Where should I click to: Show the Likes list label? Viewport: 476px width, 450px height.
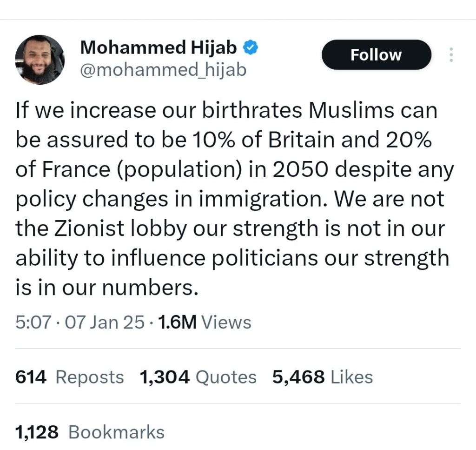[x=352, y=377]
